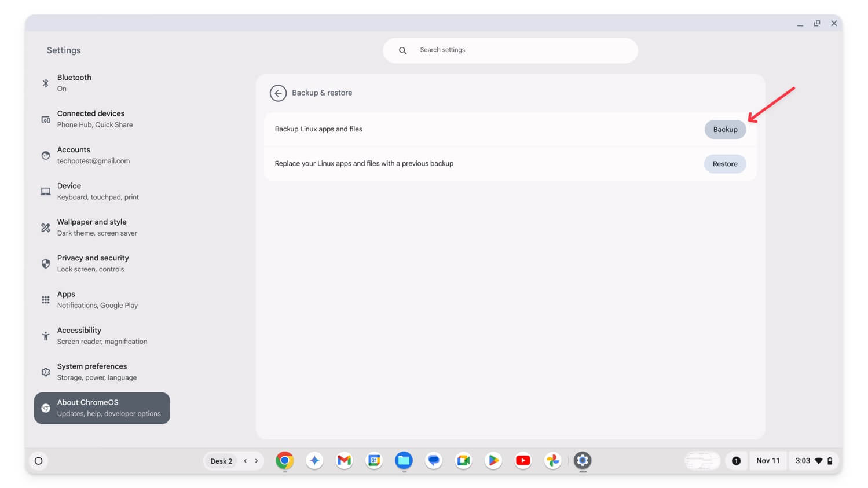The height and width of the screenshot is (488, 868).
Task: Click the Privacy shield icon
Action: [46, 263]
